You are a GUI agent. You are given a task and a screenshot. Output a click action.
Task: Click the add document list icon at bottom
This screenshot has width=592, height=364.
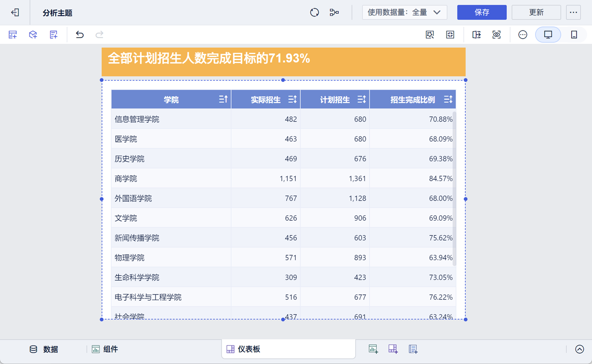[x=413, y=349]
